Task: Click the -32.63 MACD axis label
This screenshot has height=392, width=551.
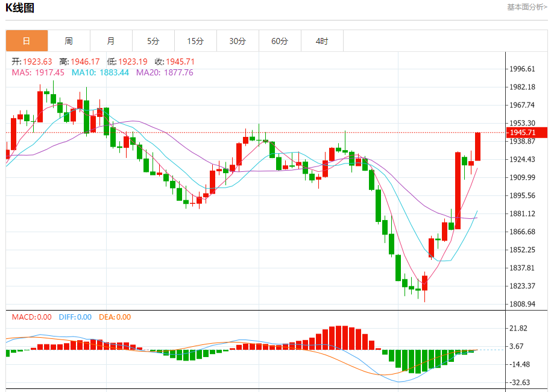Action: pos(520,382)
